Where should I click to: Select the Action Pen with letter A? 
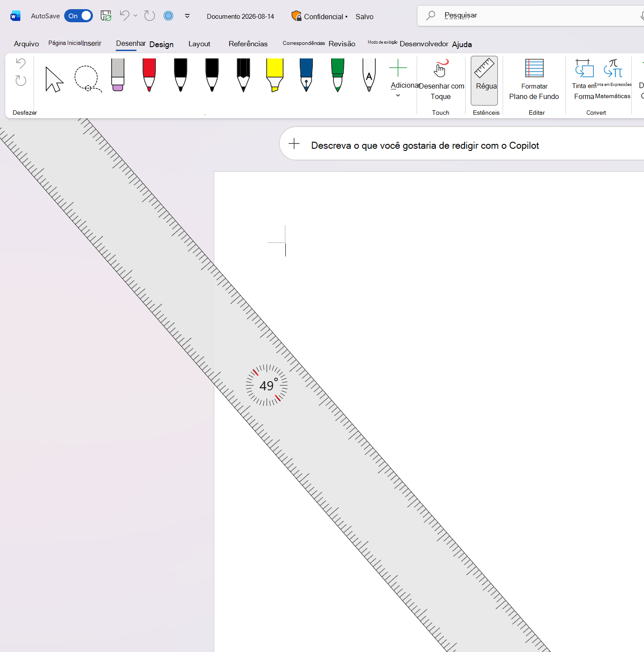[x=369, y=75]
